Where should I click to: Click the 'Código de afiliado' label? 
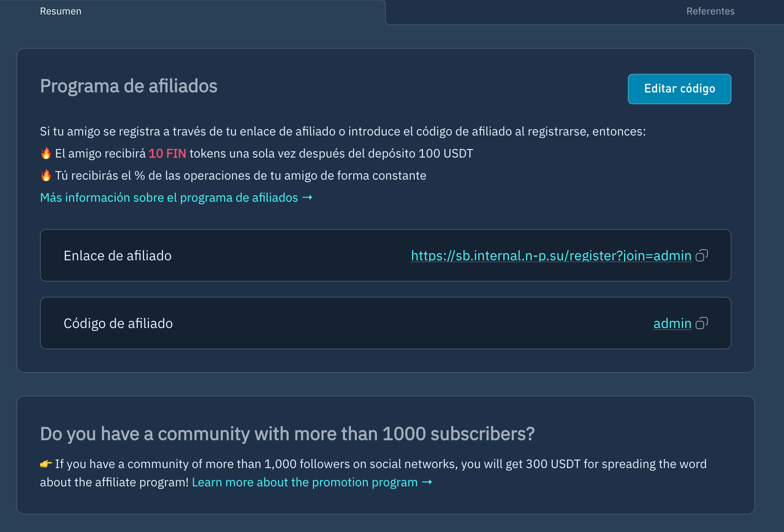pyautogui.click(x=118, y=323)
